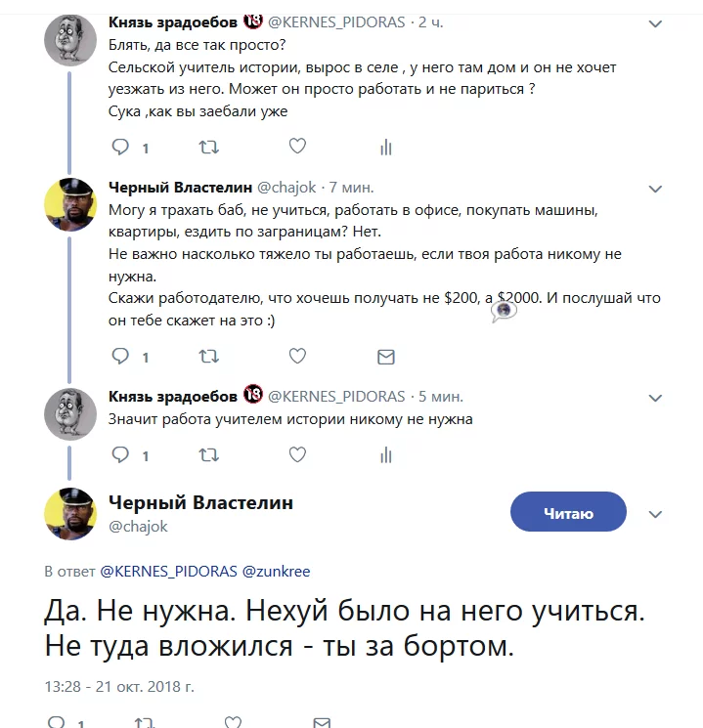The height and width of the screenshot is (728, 703).
Task: Reply to the 5 мин. tweet
Action: click(x=120, y=454)
